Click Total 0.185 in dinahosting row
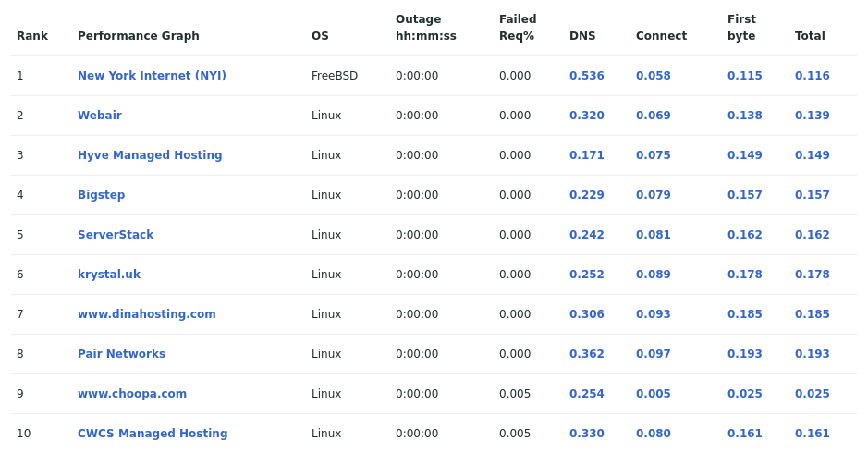 click(813, 314)
